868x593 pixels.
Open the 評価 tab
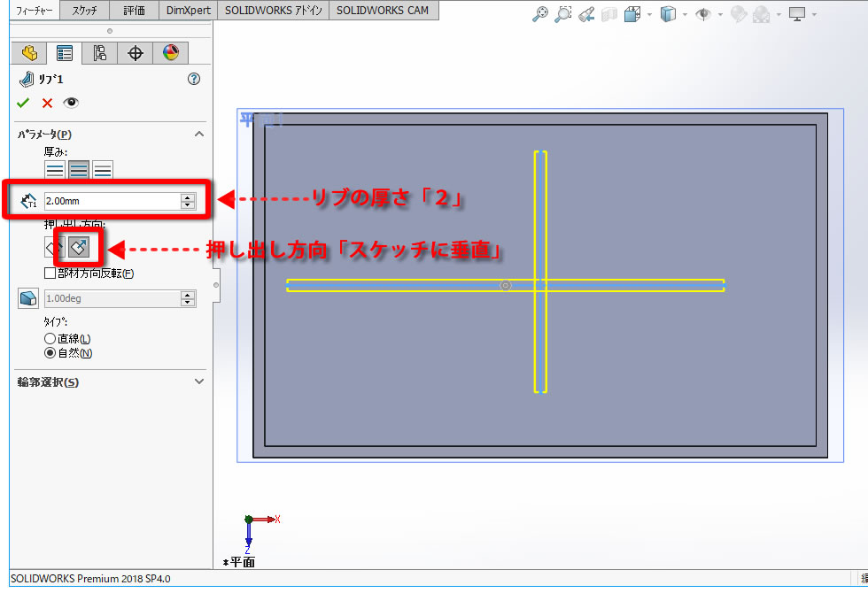click(134, 10)
